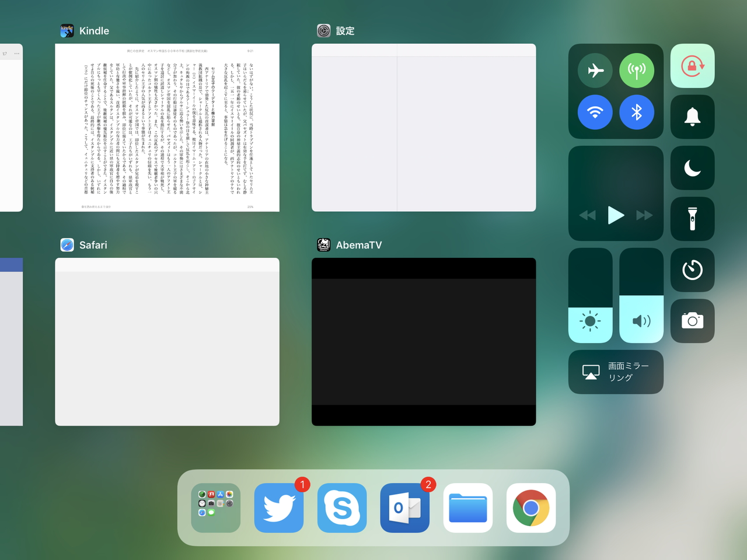Open the 設定 (Settings) app card
Screen dimensions: 747x560
[424, 128]
